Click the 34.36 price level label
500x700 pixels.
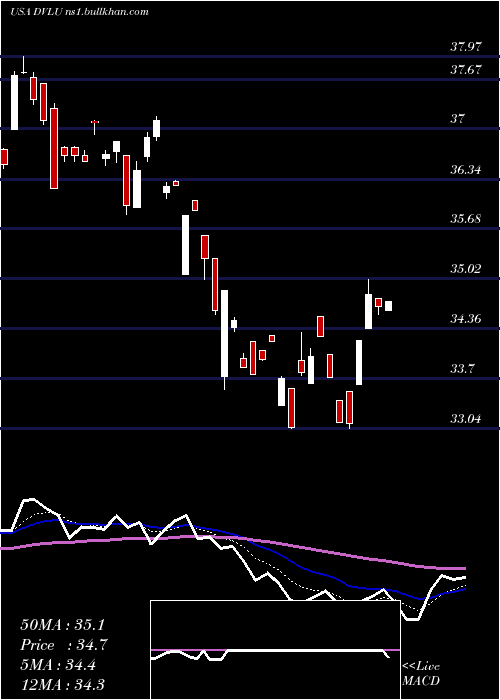(x=466, y=319)
